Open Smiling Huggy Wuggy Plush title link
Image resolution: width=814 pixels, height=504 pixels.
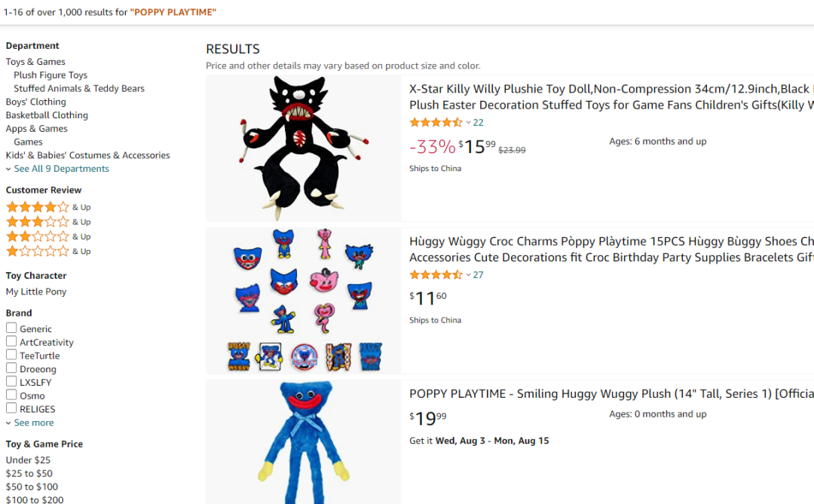[610, 393]
